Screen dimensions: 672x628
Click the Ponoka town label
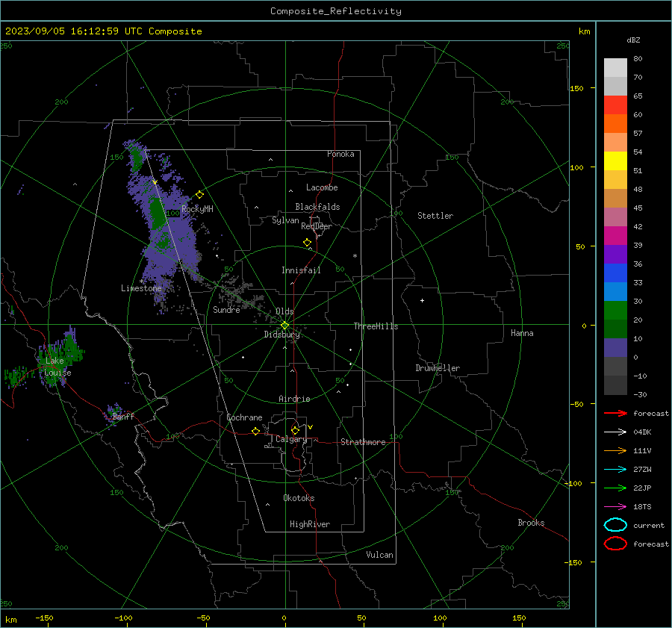tap(340, 154)
